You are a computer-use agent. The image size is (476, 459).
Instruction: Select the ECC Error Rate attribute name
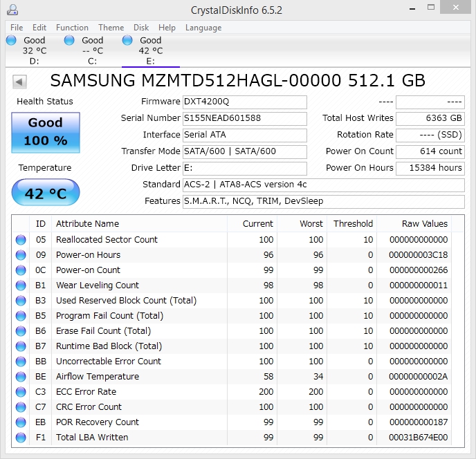[86, 392]
